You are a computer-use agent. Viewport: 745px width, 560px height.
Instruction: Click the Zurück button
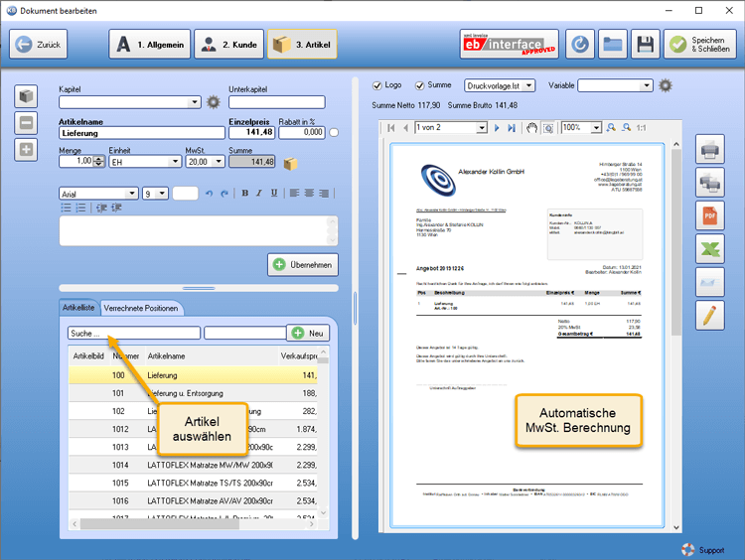(39, 44)
